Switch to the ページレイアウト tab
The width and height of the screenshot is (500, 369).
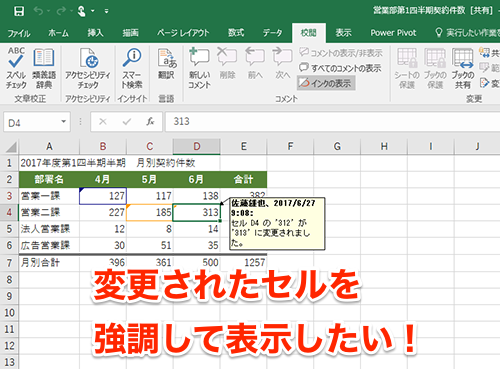[183, 33]
